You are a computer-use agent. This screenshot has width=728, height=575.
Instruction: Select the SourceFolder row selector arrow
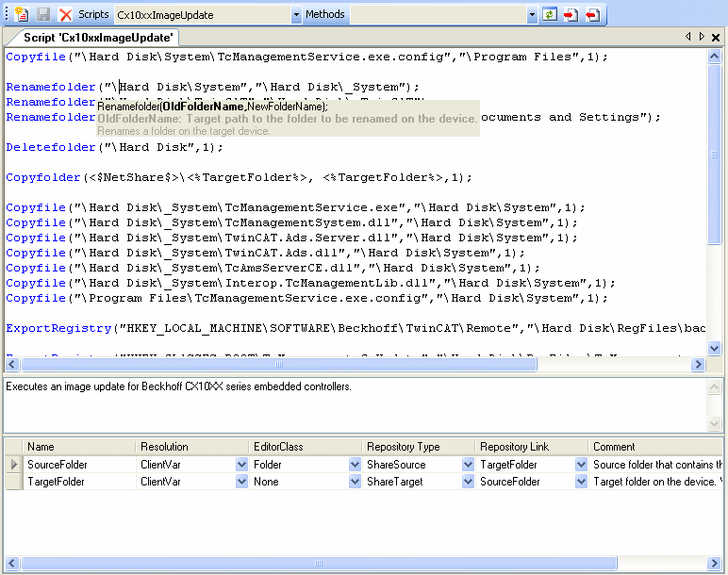coord(14,464)
